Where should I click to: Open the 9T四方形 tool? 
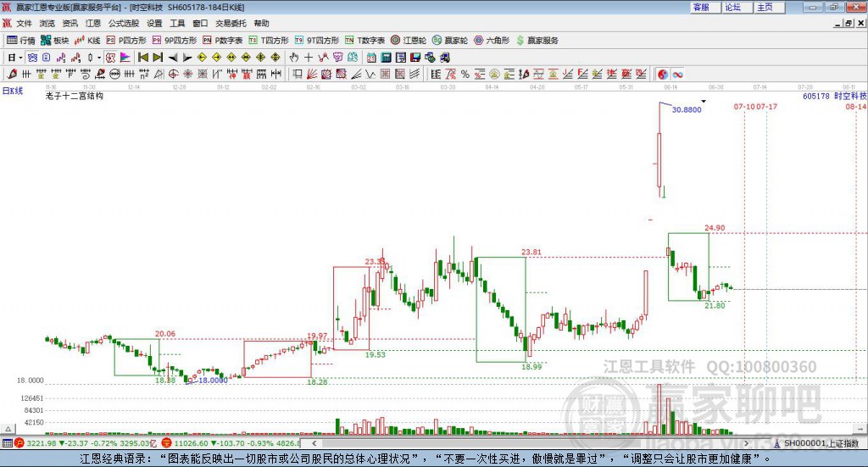pos(317,41)
